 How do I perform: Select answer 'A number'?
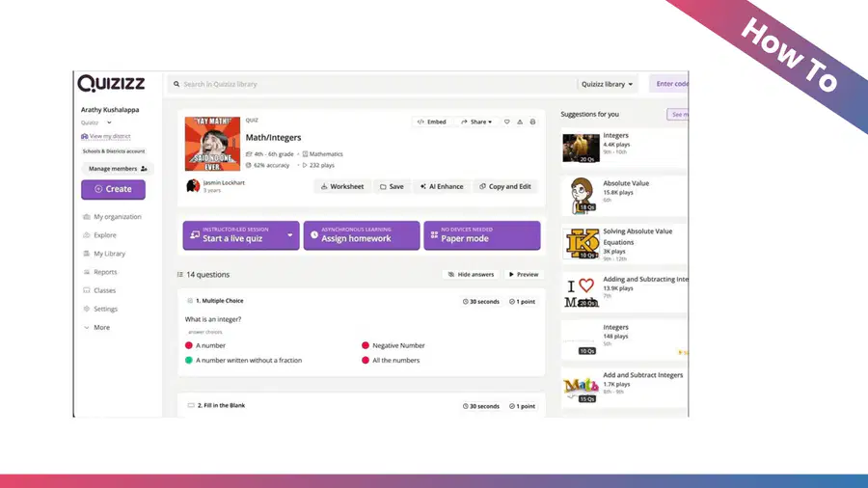coord(205,345)
